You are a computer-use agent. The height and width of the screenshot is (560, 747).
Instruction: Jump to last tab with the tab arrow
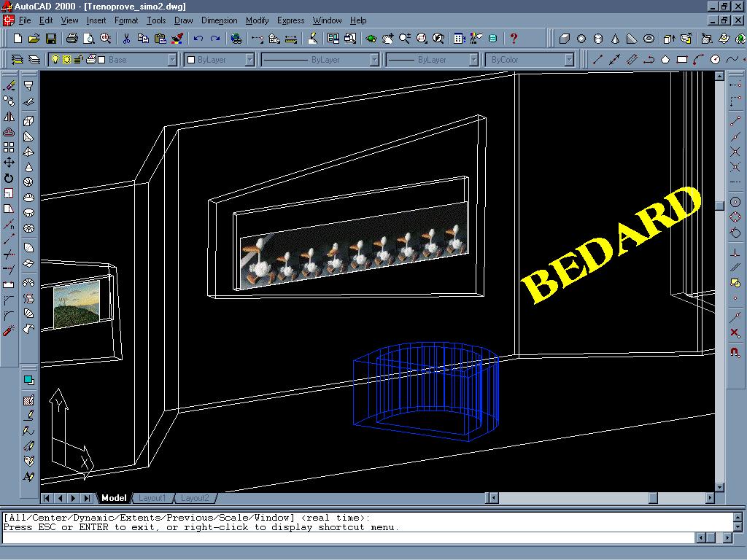point(87,498)
